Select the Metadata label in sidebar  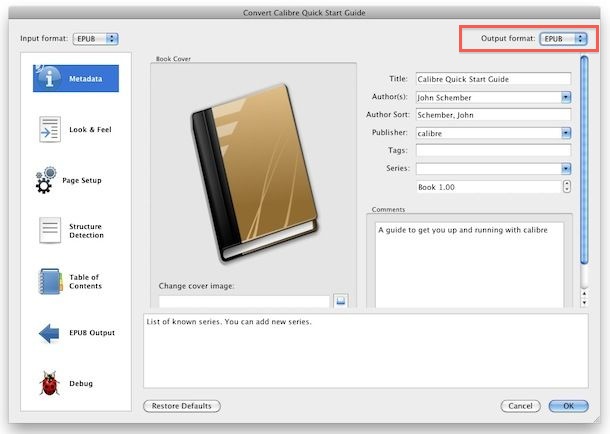[x=86, y=79]
